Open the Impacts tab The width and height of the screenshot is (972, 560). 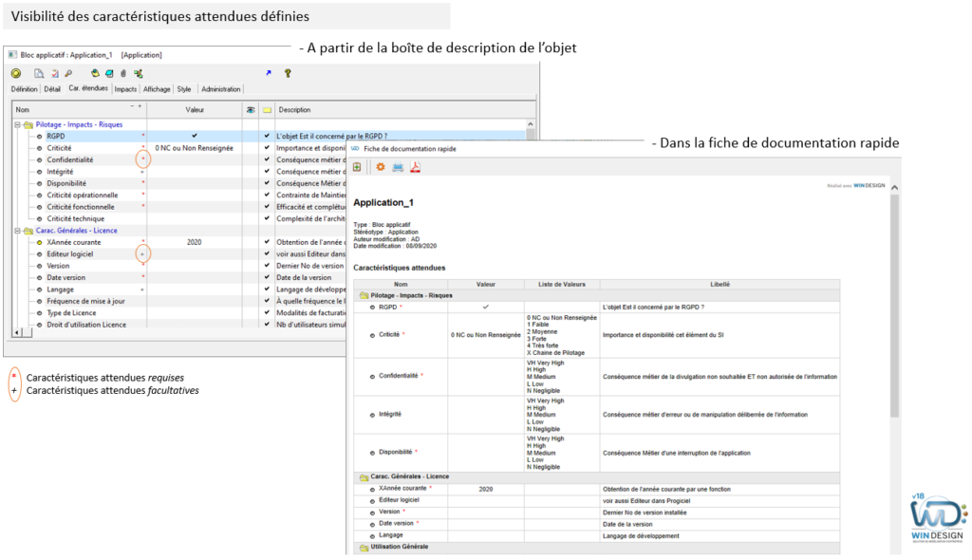pos(125,89)
